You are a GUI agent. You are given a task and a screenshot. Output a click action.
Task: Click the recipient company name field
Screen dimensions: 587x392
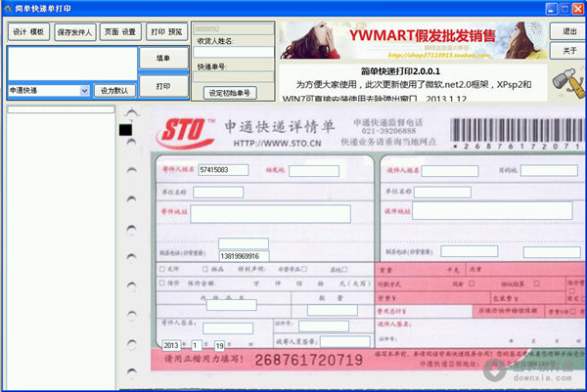click(x=442, y=193)
